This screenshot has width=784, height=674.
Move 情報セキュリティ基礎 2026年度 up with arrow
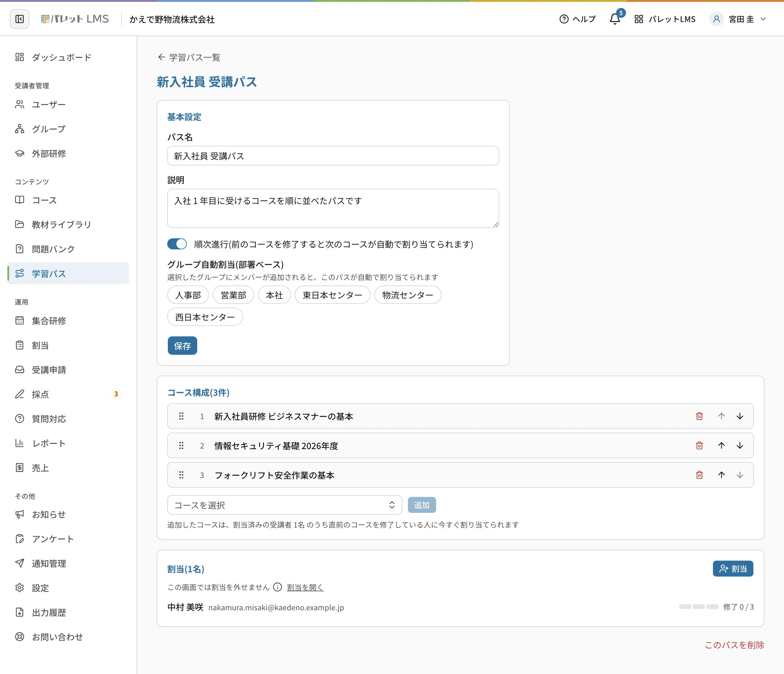pos(722,445)
